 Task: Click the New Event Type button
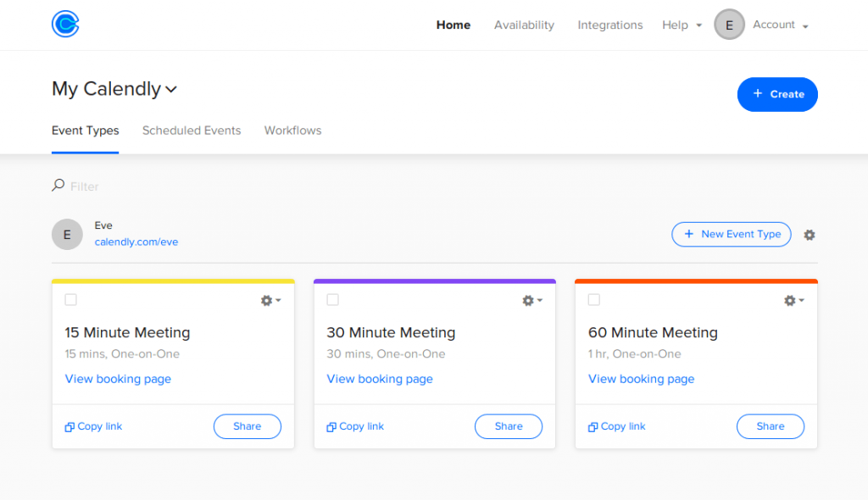pyautogui.click(x=732, y=234)
